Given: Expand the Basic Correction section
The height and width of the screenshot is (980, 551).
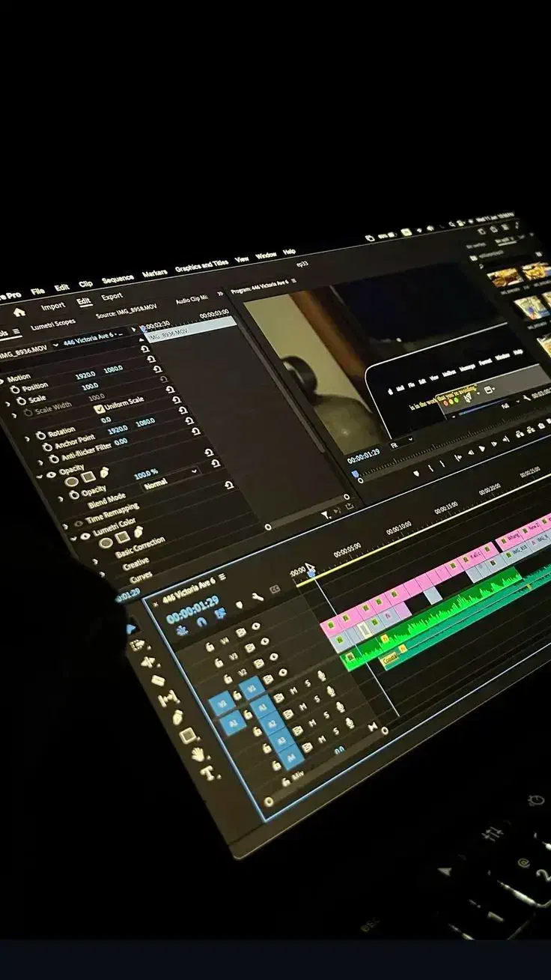Looking at the screenshot, I should point(95,561).
